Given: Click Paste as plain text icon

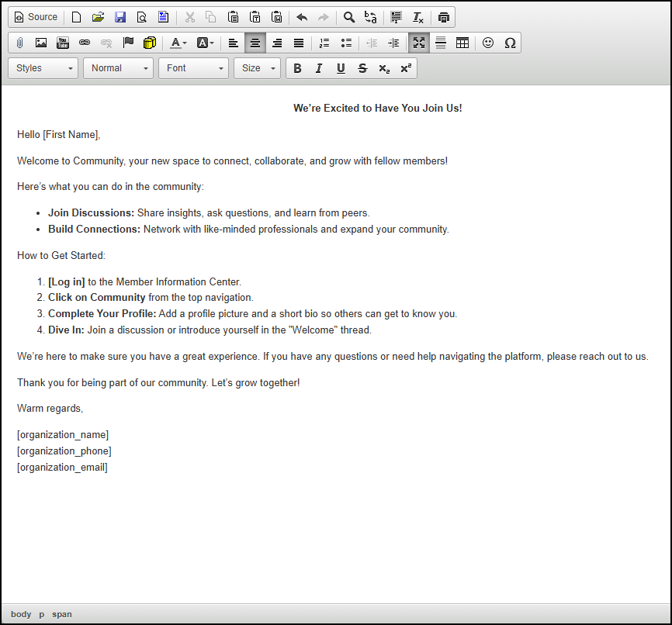Looking at the screenshot, I should (x=255, y=17).
